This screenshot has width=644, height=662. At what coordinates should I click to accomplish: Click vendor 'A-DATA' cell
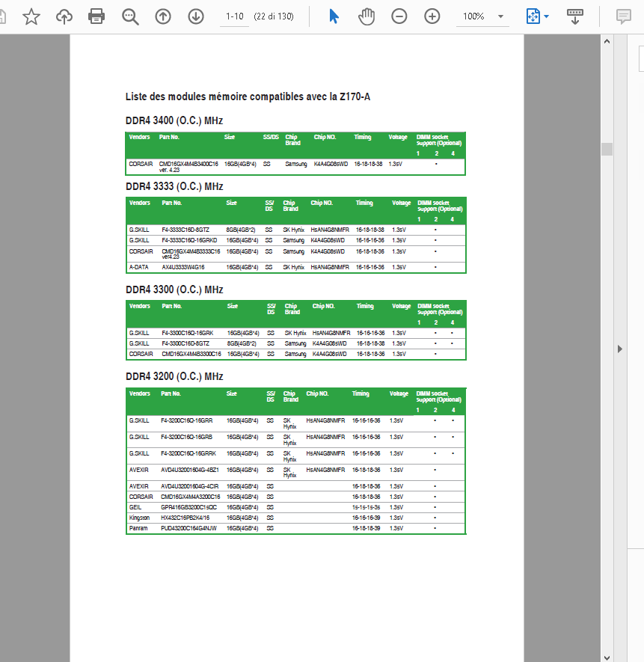(138, 267)
